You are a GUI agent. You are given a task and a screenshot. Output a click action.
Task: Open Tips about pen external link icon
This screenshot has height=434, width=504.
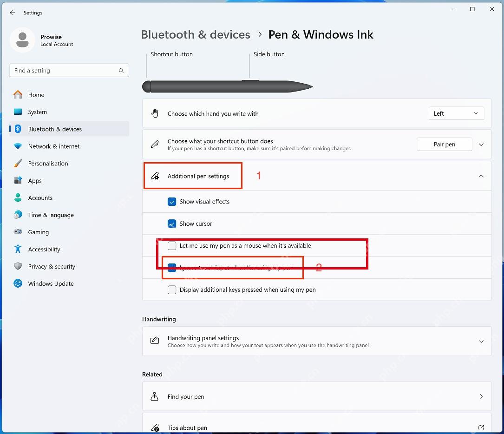point(481,427)
